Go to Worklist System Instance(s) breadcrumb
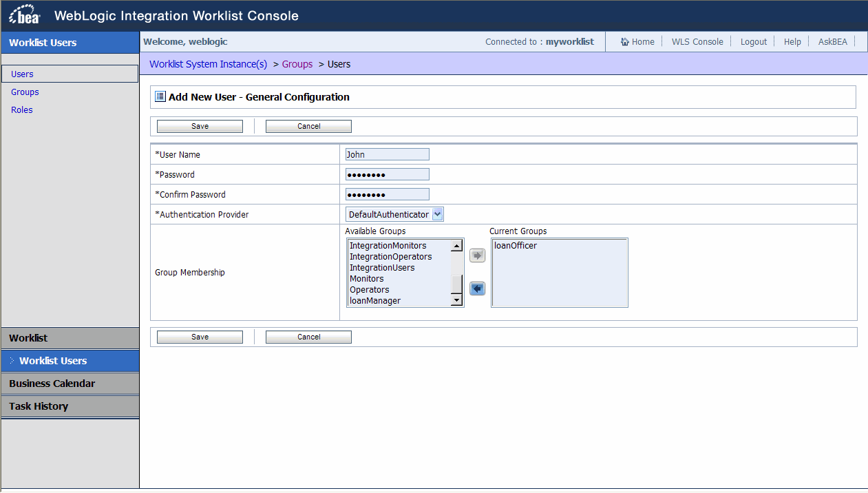This screenshot has width=868, height=493. [x=208, y=64]
